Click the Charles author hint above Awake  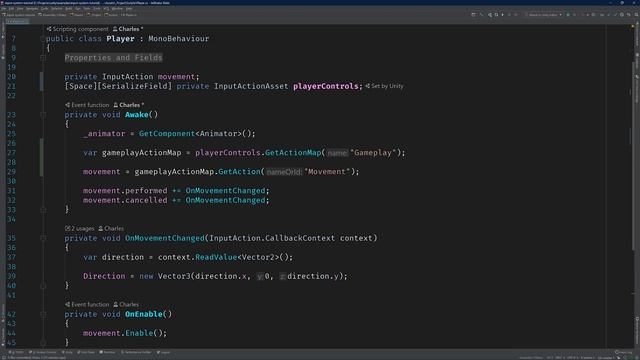129,105
